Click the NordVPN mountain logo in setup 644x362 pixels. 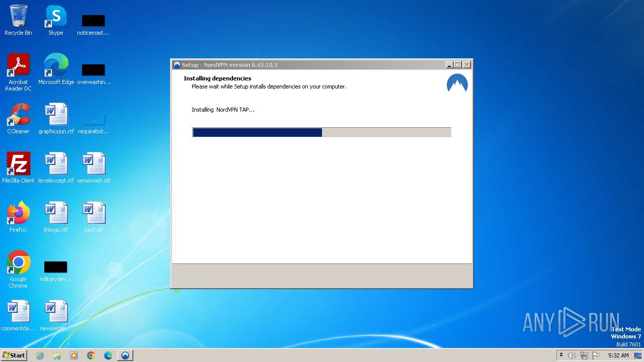point(457,83)
